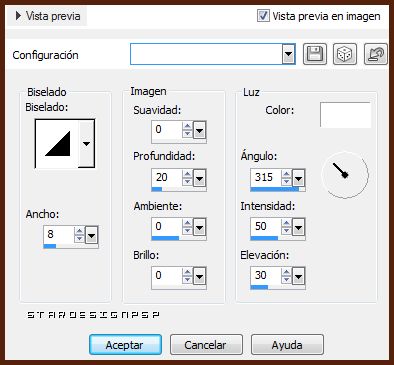Open help with the Ayuda button
Screen dimensions: 394x365
click(x=287, y=345)
